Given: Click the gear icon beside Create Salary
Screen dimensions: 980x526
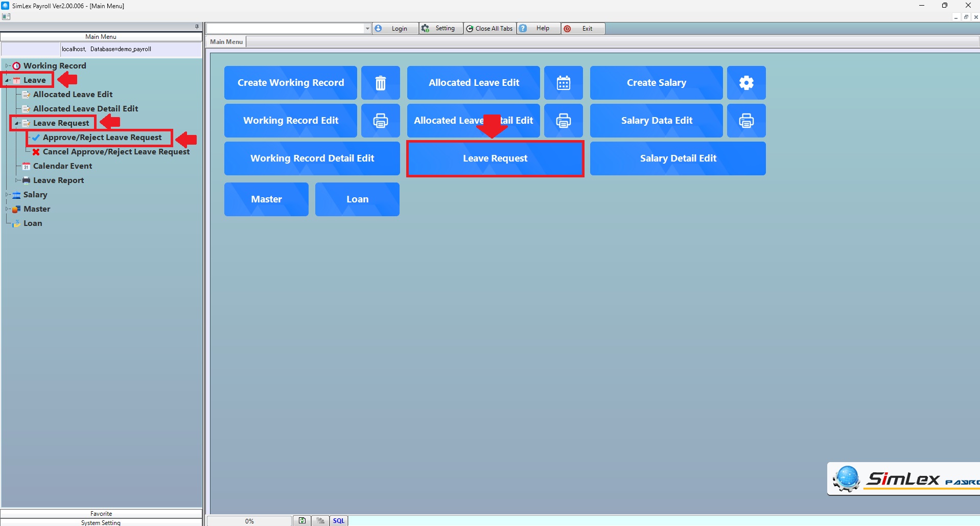Looking at the screenshot, I should coord(746,83).
